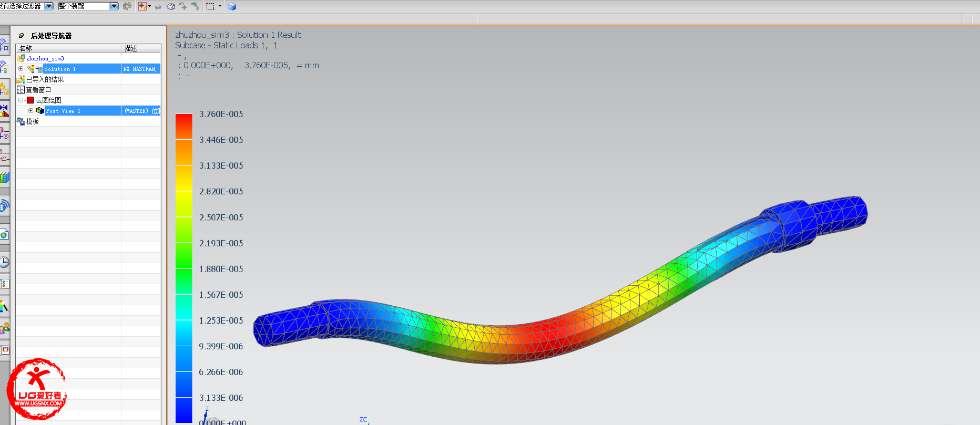Click the legend value 1.253E-005
Image resolution: width=980 pixels, height=425 pixels.
coord(221,320)
